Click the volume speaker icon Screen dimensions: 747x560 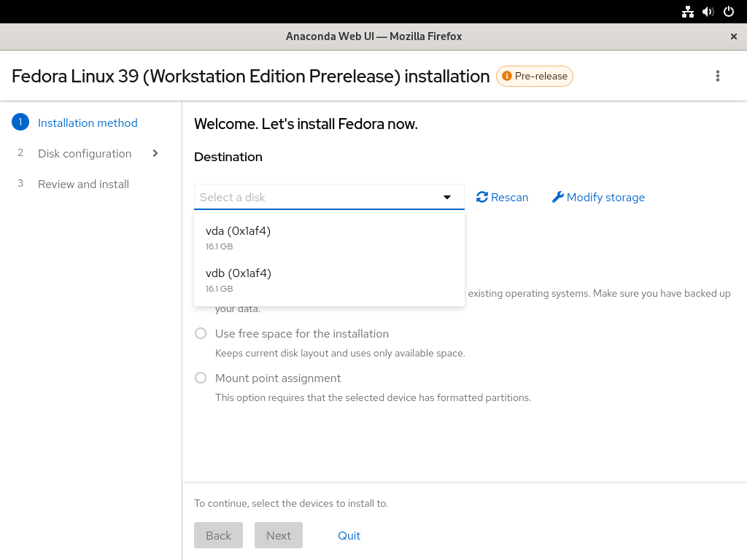708,12
